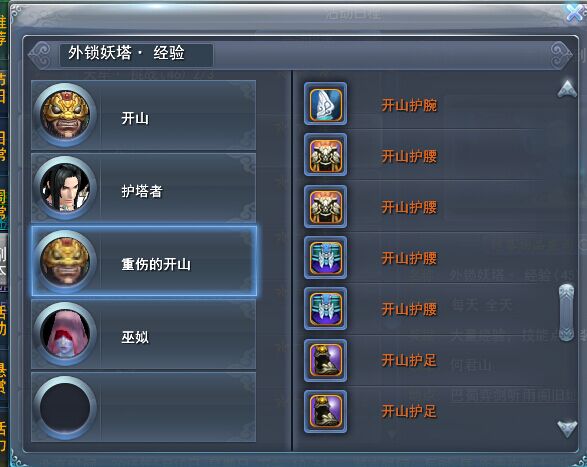Click the 巫姒 hooded character portrait

click(x=65, y=334)
